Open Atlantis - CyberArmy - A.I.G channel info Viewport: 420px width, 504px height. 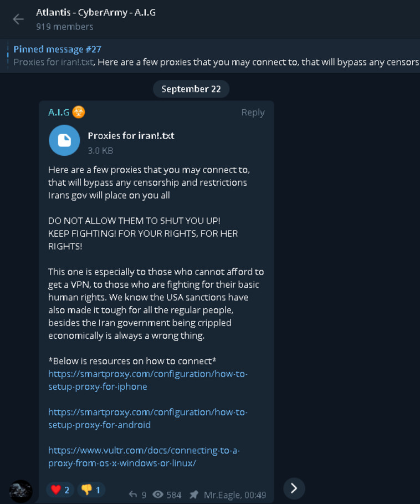(x=96, y=12)
